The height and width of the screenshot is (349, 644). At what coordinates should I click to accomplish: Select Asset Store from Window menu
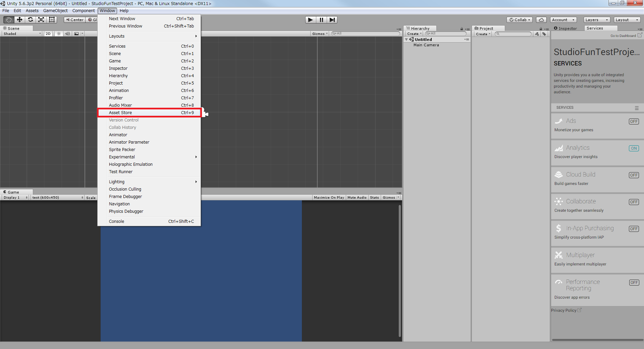(149, 113)
